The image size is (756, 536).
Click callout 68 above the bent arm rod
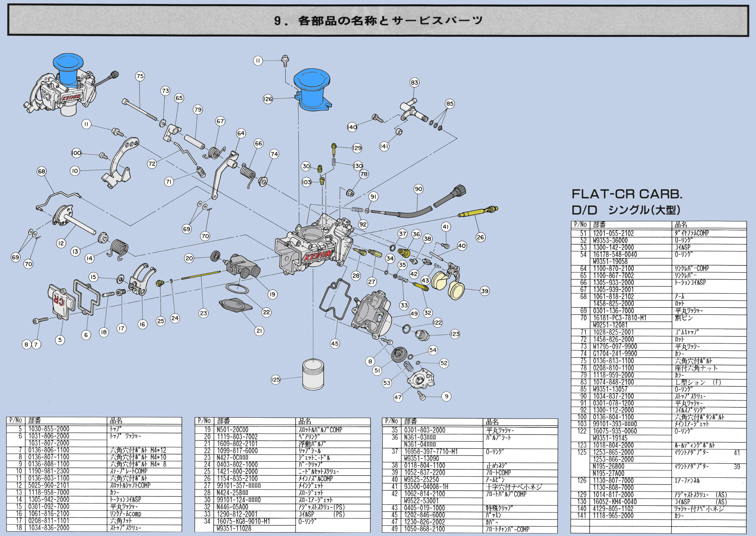pyautogui.click(x=42, y=171)
